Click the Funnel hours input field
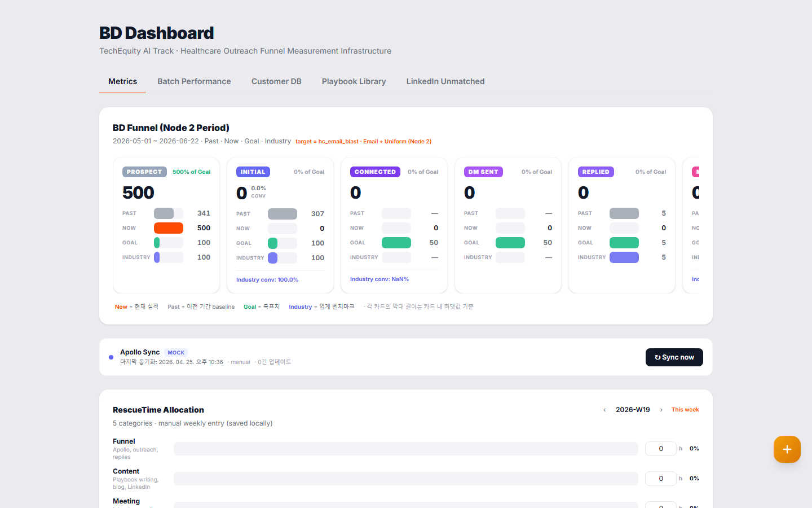The image size is (812, 508). tap(660, 449)
